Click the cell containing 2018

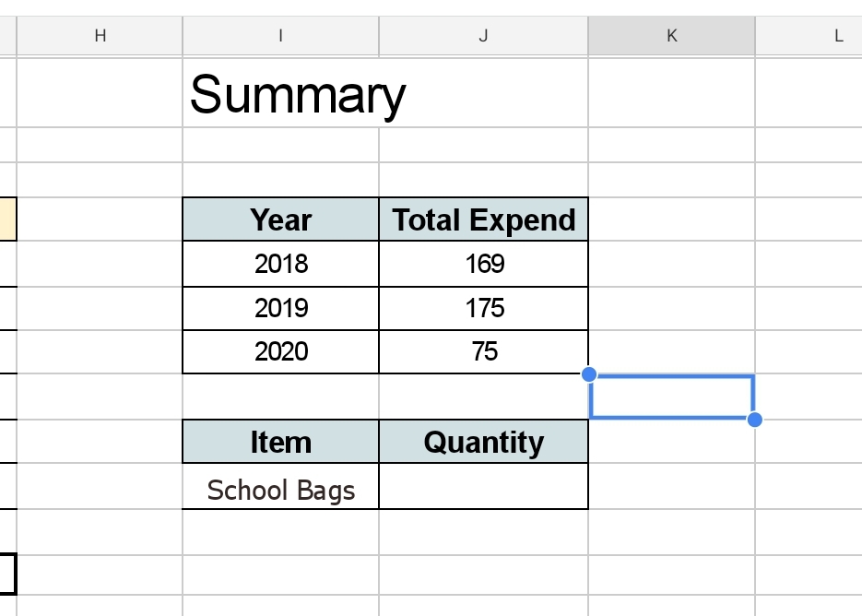coord(280,264)
